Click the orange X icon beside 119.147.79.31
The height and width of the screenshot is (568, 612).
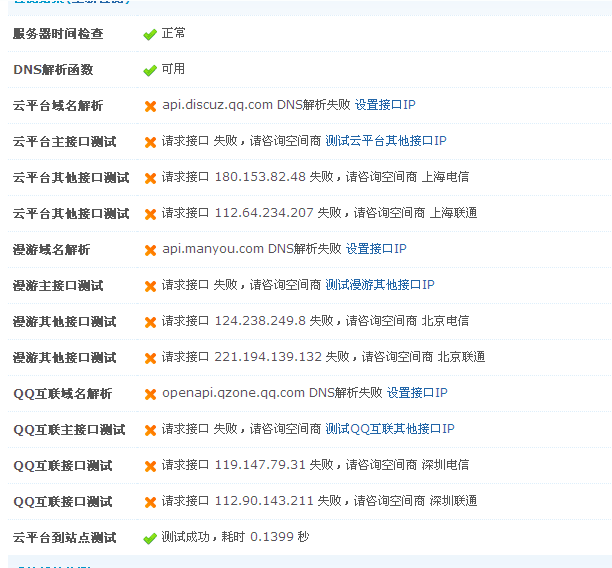pyautogui.click(x=150, y=466)
